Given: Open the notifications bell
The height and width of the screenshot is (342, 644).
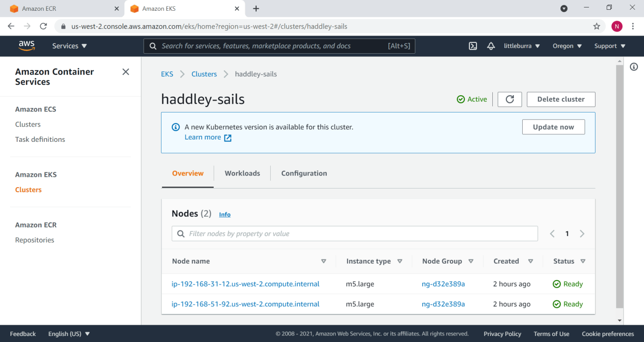Looking at the screenshot, I should (x=490, y=46).
